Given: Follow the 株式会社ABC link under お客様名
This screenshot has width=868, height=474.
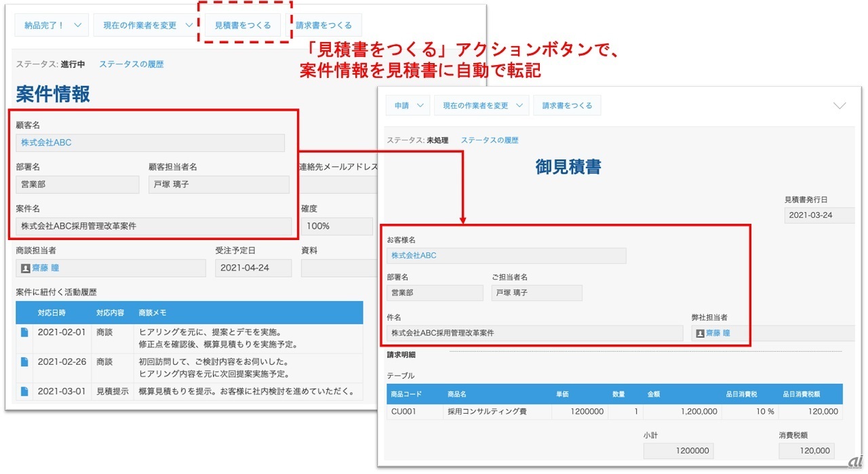Looking at the screenshot, I should click(414, 256).
